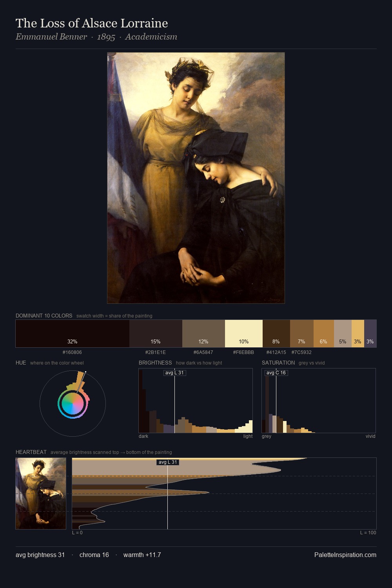This screenshot has width=392, height=588.
Task: Select the 10% cream swatch
Action: (x=244, y=334)
